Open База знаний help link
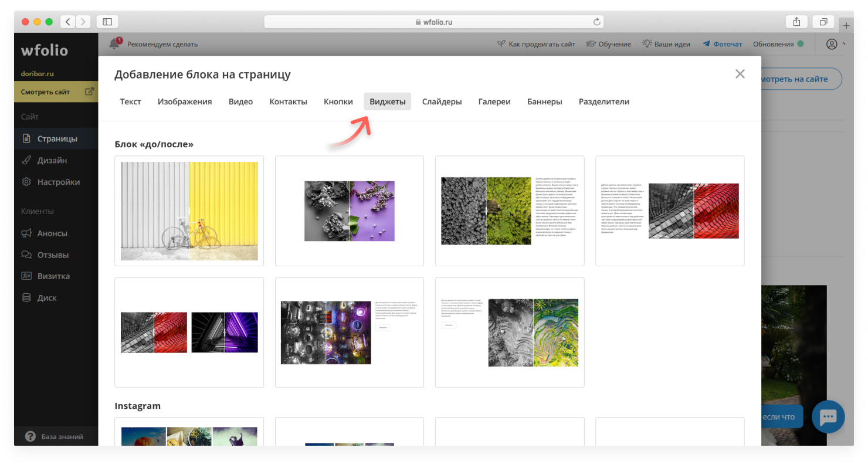The width and height of the screenshot is (868, 468). coord(55,436)
